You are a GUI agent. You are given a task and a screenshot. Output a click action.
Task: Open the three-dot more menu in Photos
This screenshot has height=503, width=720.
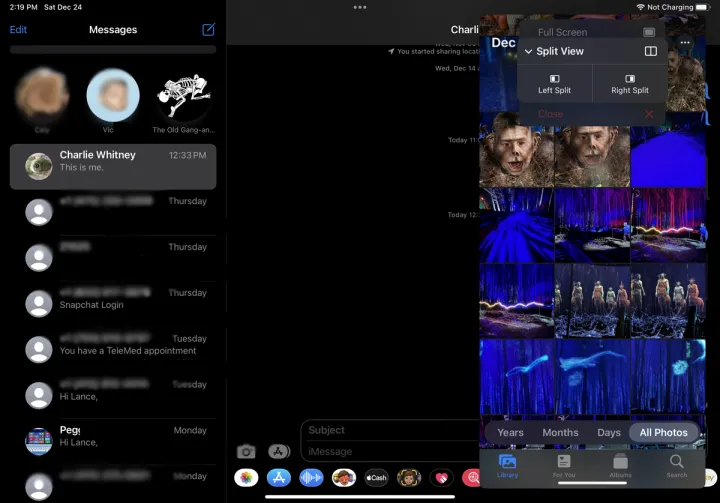685,43
